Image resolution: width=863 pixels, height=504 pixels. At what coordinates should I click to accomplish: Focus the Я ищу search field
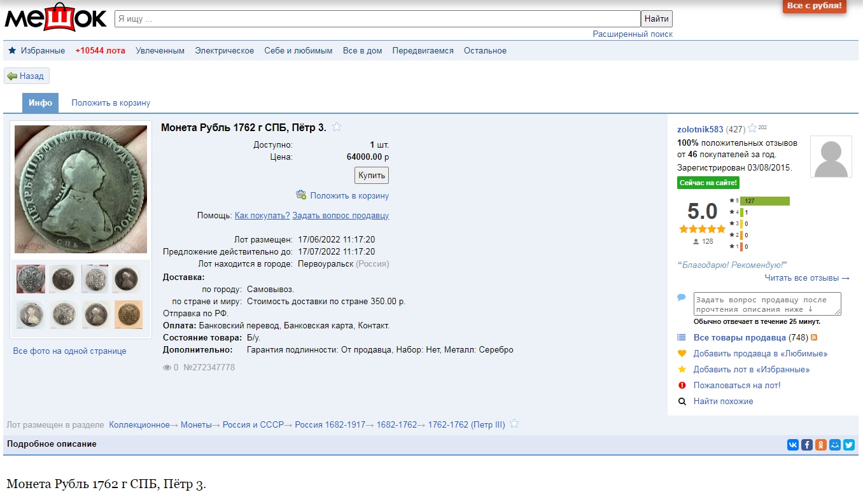[x=377, y=19]
